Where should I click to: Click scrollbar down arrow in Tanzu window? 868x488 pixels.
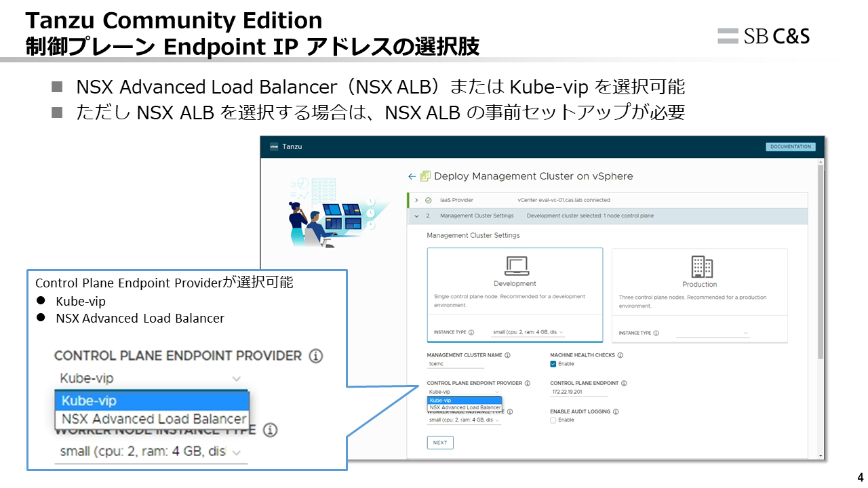click(x=821, y=455)
